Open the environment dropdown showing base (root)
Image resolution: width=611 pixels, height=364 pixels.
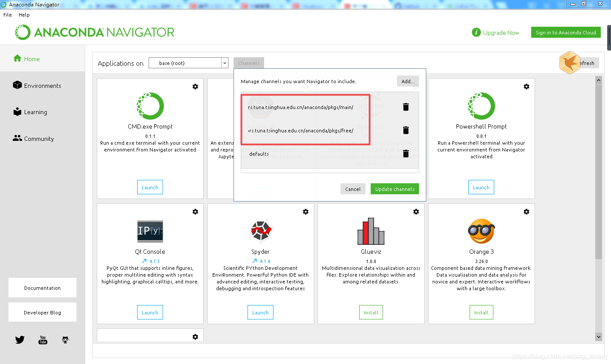coord(189,63)
